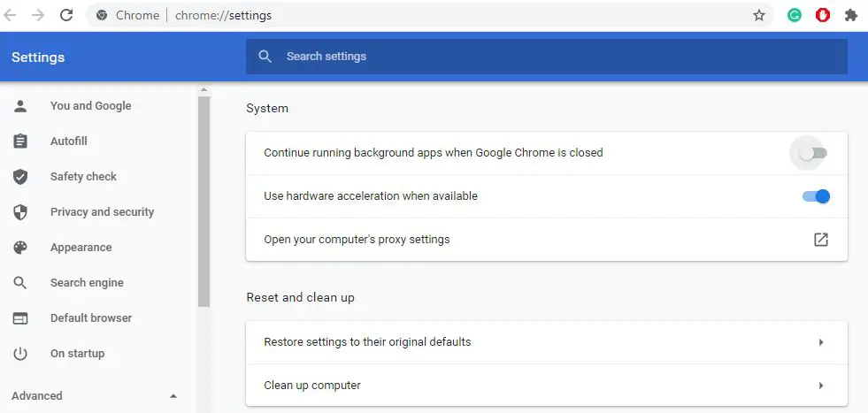Image resolution: width=868 pixels, height=413 pixels.
Task: Open the Extensions puzzle-piece icon
Action: tap(851, 16)
